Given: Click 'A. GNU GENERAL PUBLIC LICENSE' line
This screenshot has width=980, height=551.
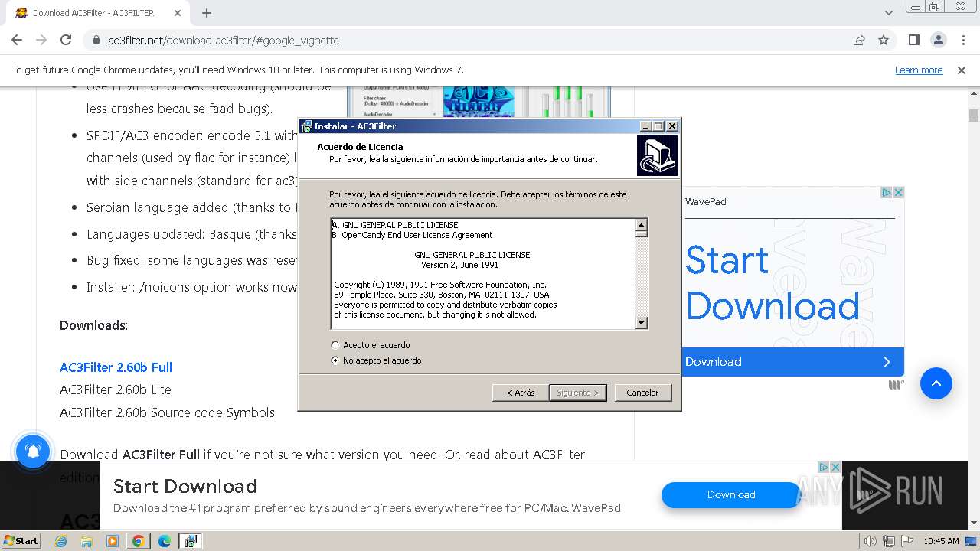Looking at the screenshot, I should [x=395, y=225].
